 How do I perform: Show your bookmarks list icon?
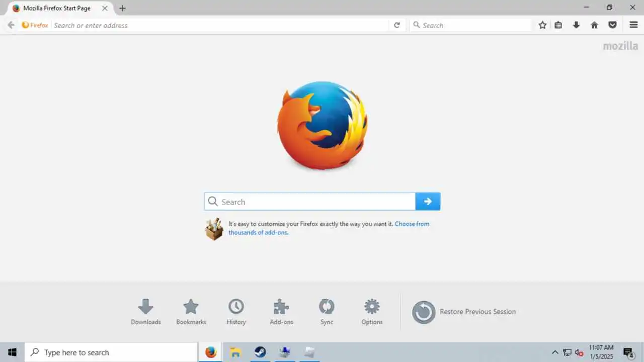558,25
